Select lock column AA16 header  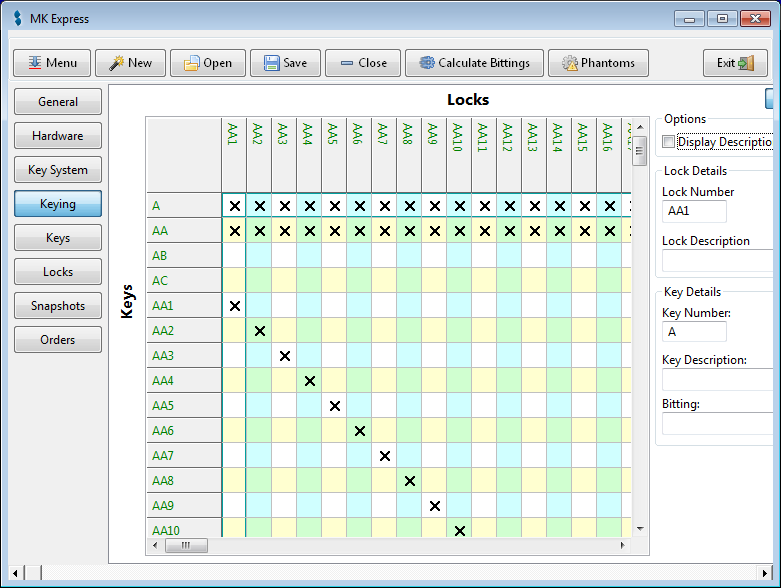click(610, 155)
